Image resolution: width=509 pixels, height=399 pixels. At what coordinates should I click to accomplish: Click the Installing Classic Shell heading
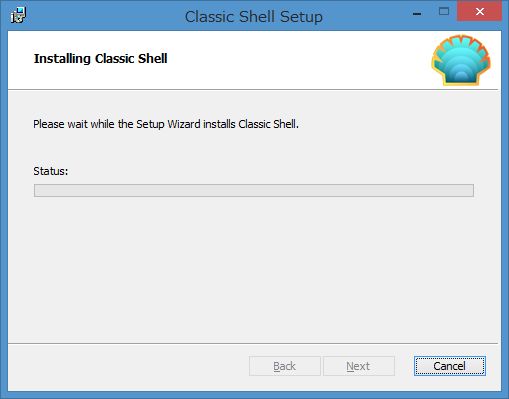click(x=101, y=59)
